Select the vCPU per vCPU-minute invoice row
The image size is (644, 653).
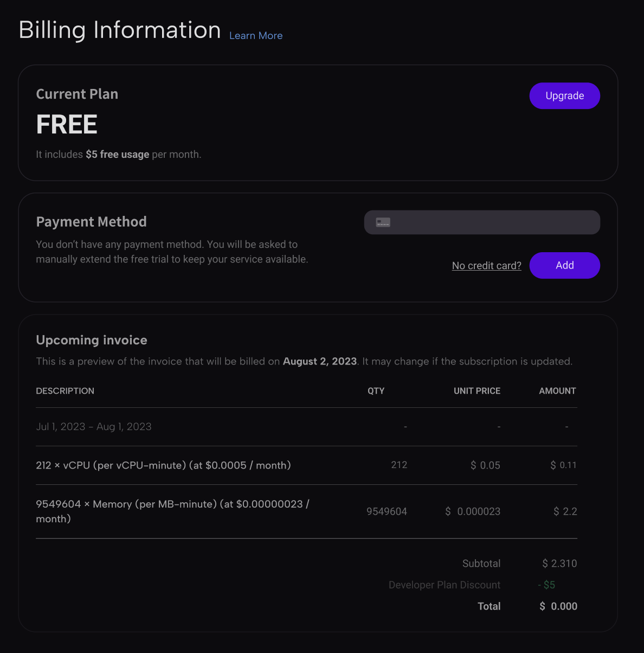(x=306, y=465)
